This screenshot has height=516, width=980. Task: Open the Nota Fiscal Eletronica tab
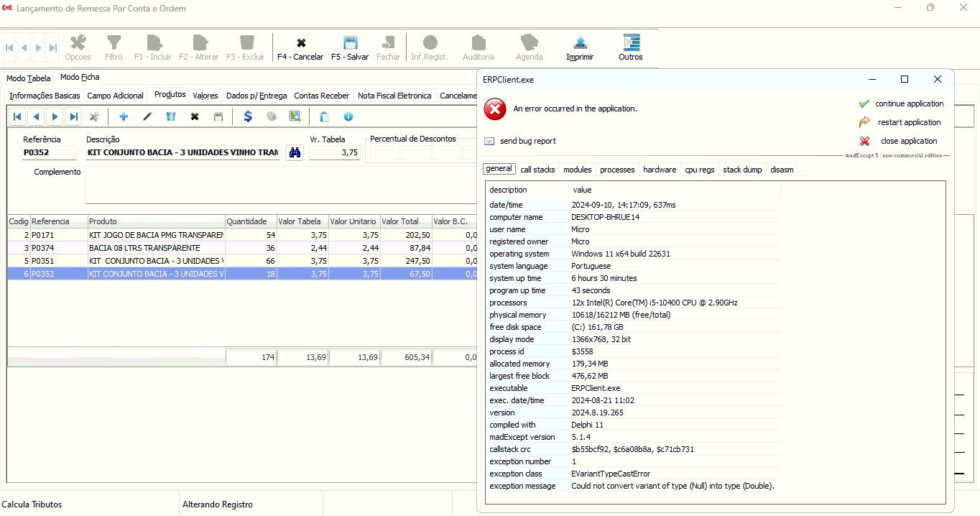pyautogui.click(x=394, y=96)
